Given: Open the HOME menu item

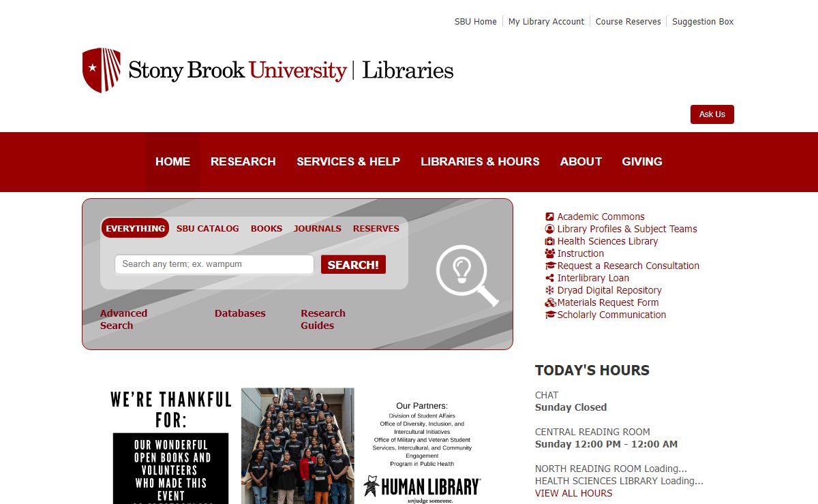Looking at the screenshot, I should pyautogui.click(x=172, y=161).
